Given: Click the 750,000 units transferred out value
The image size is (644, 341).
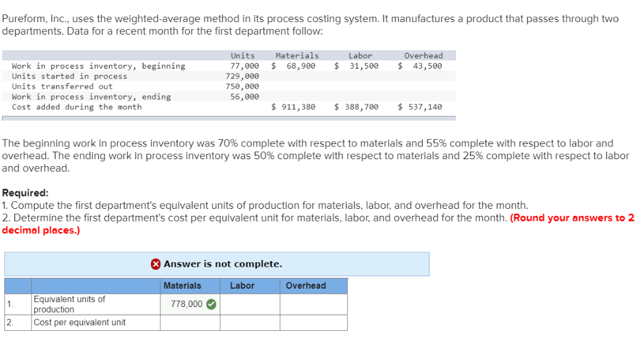Looking at the screenshot, I should 242,86.
